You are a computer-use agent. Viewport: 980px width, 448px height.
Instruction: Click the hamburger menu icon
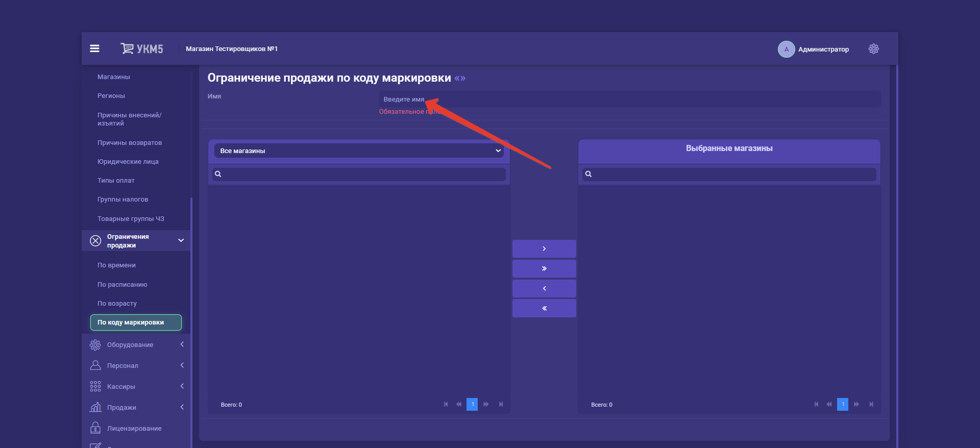coord(94,48)
